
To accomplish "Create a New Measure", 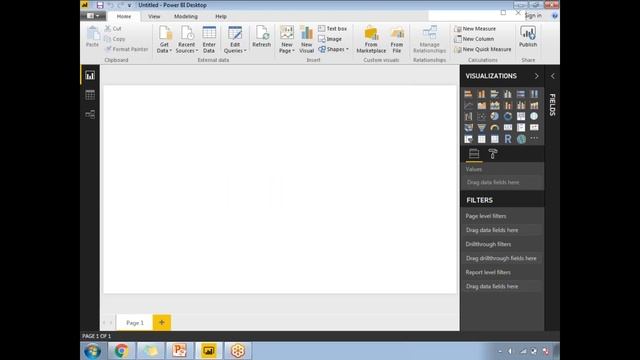I will 475,29.
